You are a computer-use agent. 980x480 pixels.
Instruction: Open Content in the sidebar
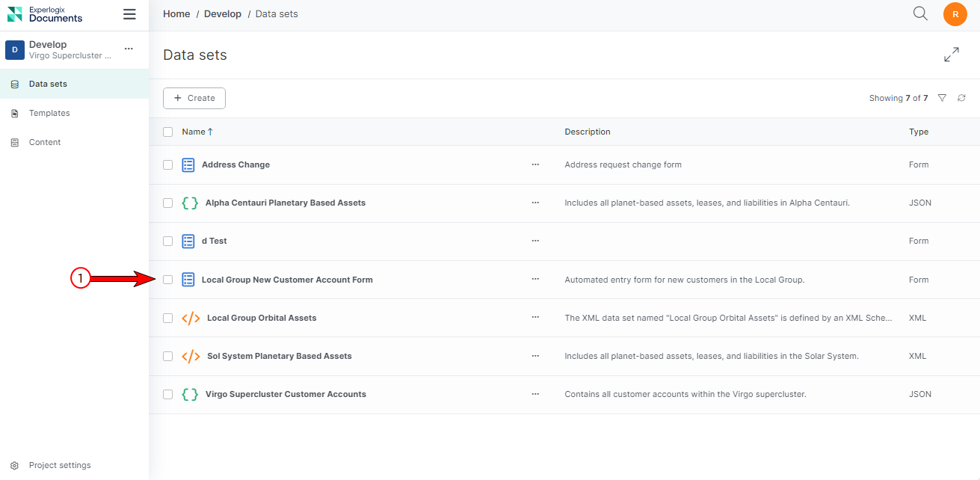click(x=45, y=142)
